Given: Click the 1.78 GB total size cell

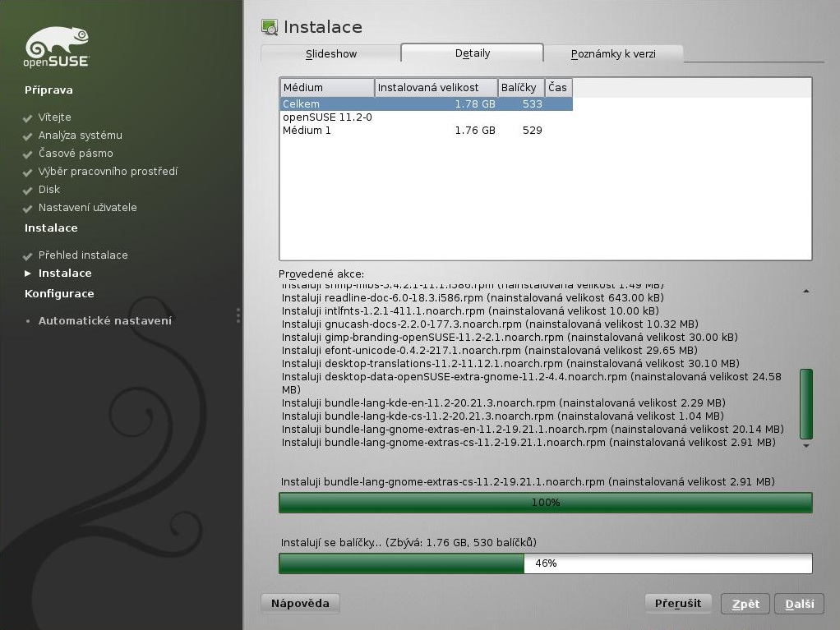Looking at the screenshot, I should click(474, 103).
